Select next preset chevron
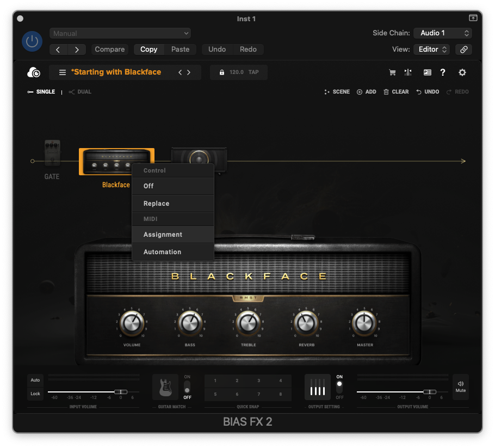Viewport: 495px width, 448px height. click(x=189, y=72)
